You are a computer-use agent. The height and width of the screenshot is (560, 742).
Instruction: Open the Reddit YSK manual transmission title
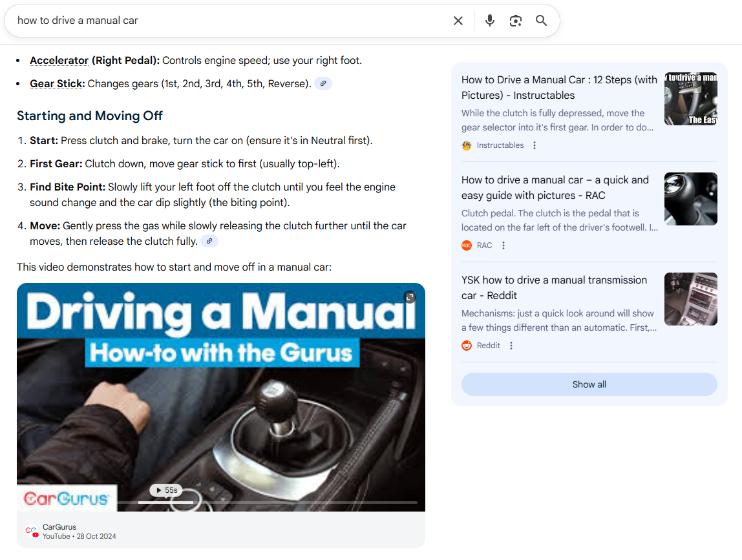pyautogui.click(x=554, y=287)
